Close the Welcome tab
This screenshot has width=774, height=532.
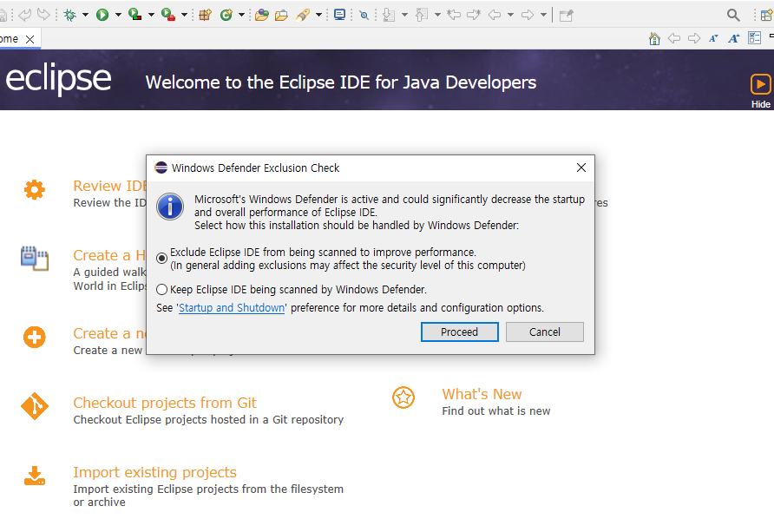pyautogui.click(x=30, y=39)
